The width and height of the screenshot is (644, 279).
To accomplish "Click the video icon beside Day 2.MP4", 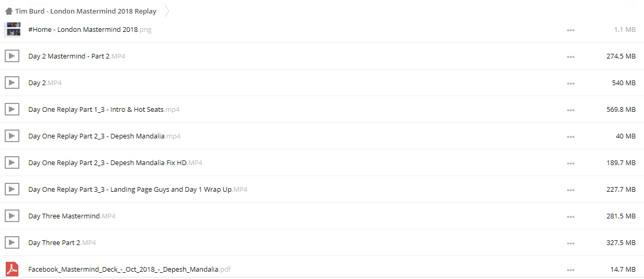I will point(12,83).
